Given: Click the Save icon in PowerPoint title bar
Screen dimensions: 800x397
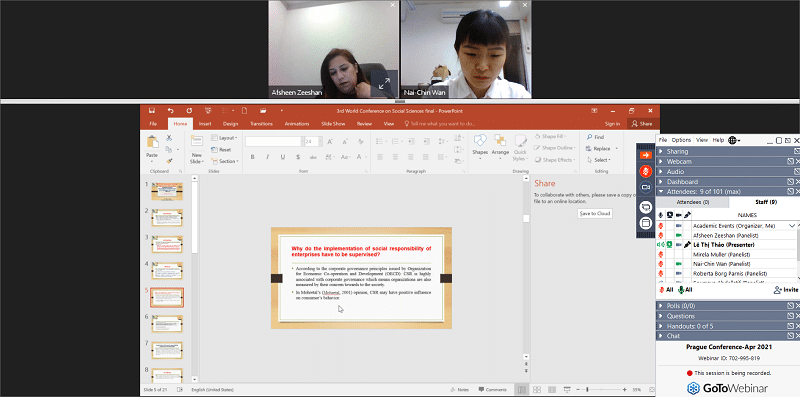Looking at the screenshot, I should [x=152, y=110].
